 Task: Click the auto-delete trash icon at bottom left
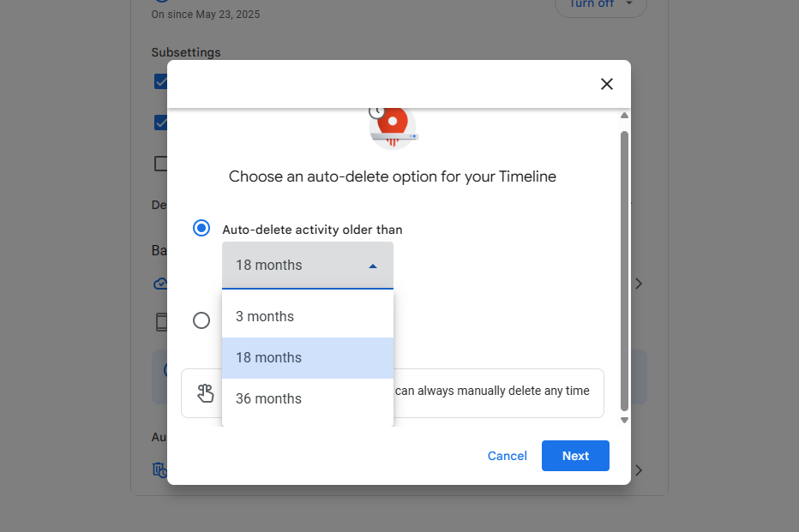(x=159, y=469)
